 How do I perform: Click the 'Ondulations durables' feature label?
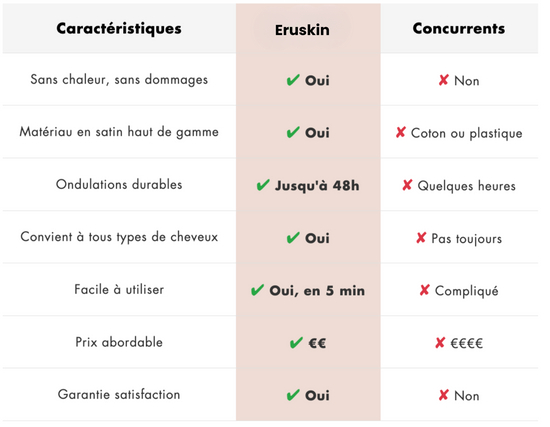[119, 184]
